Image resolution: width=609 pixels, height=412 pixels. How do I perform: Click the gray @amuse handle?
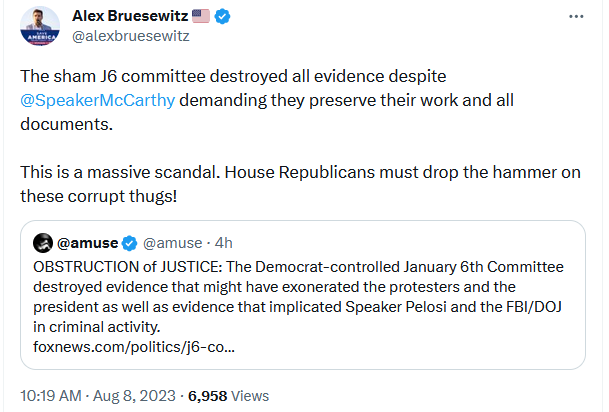172,242
